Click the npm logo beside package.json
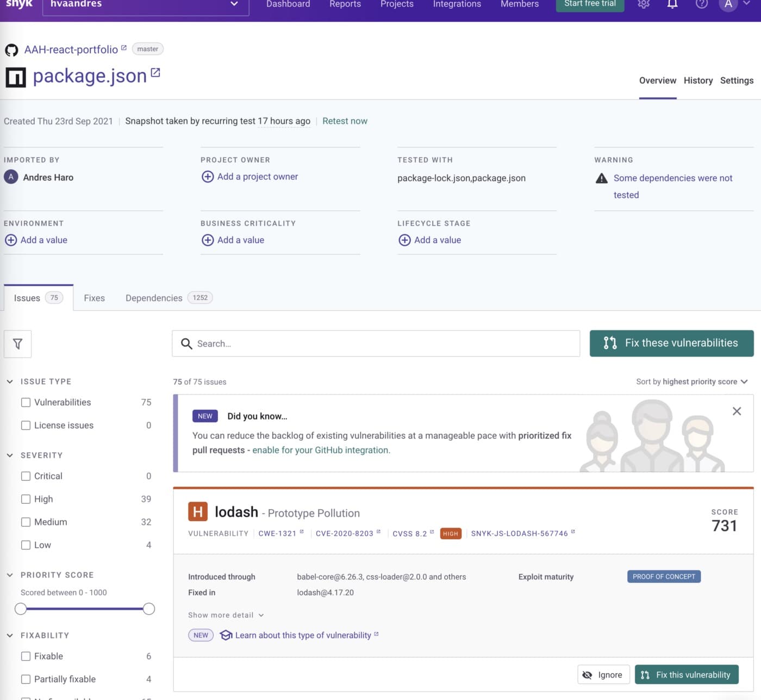The height and width of the screenshot is (700, 761). (x=16, y=77)
